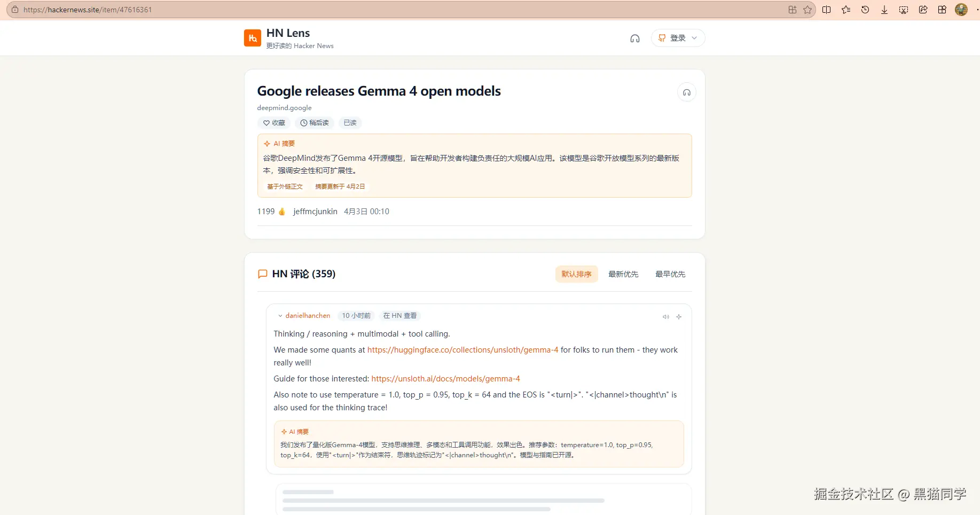The image size is (980, 515).
Task: Select 默认排序 comment sort tab
Action: [577, 274]
